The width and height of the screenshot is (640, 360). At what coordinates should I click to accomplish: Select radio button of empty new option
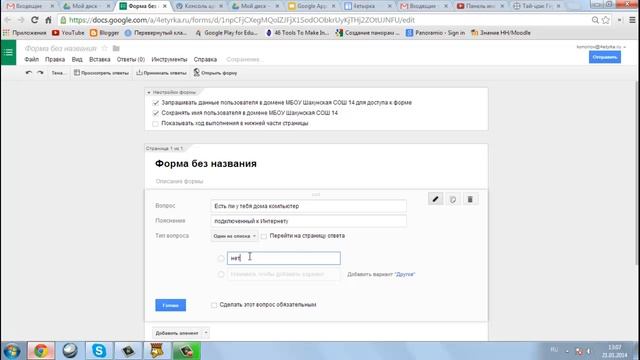pos(221,274)
